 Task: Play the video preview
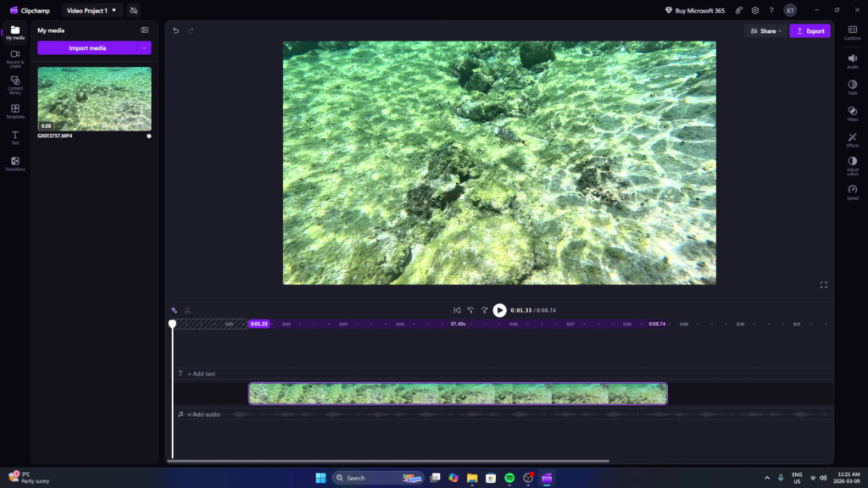pos(499,310)
